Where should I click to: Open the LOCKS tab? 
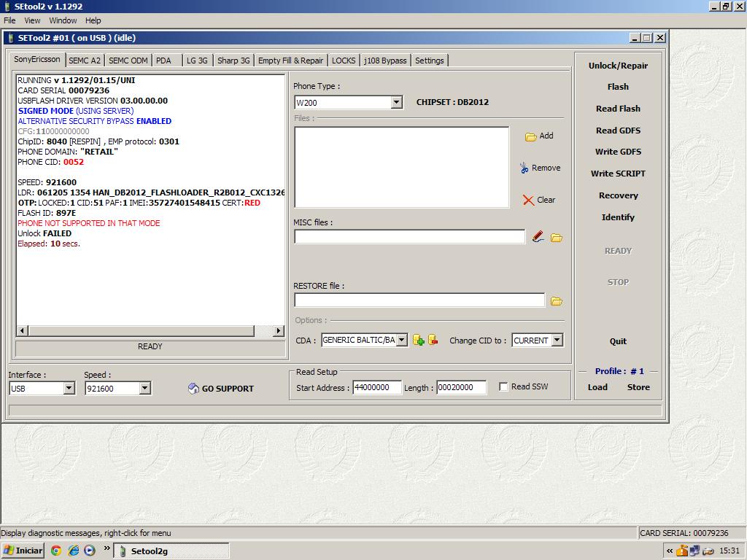pos(344,61)
